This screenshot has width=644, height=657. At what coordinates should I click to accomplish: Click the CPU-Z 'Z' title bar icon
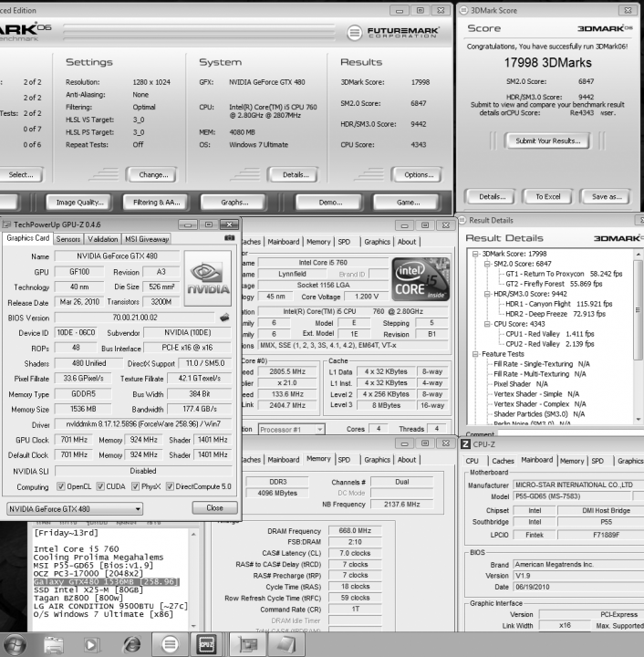tap(465, 444)
